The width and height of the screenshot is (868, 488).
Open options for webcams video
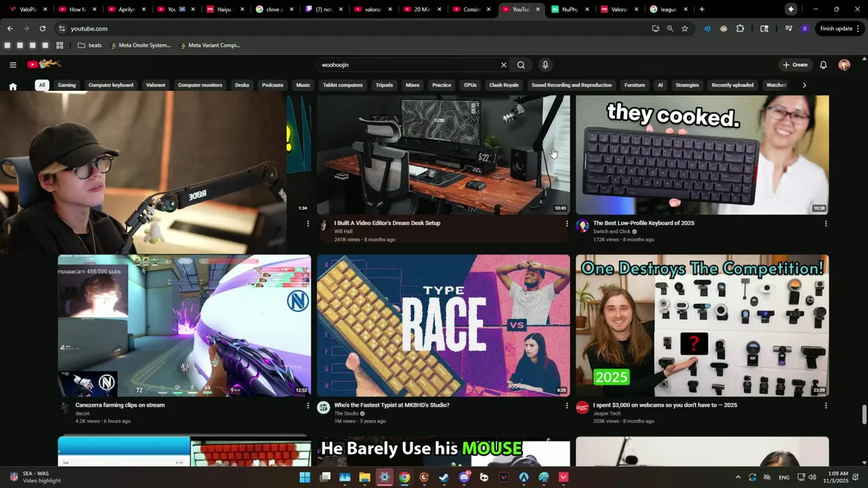(x=826, y=405)
